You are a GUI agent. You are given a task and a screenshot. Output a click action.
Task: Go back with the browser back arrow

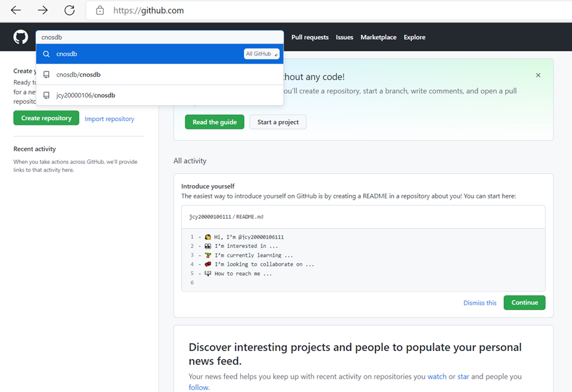[16, 11]
